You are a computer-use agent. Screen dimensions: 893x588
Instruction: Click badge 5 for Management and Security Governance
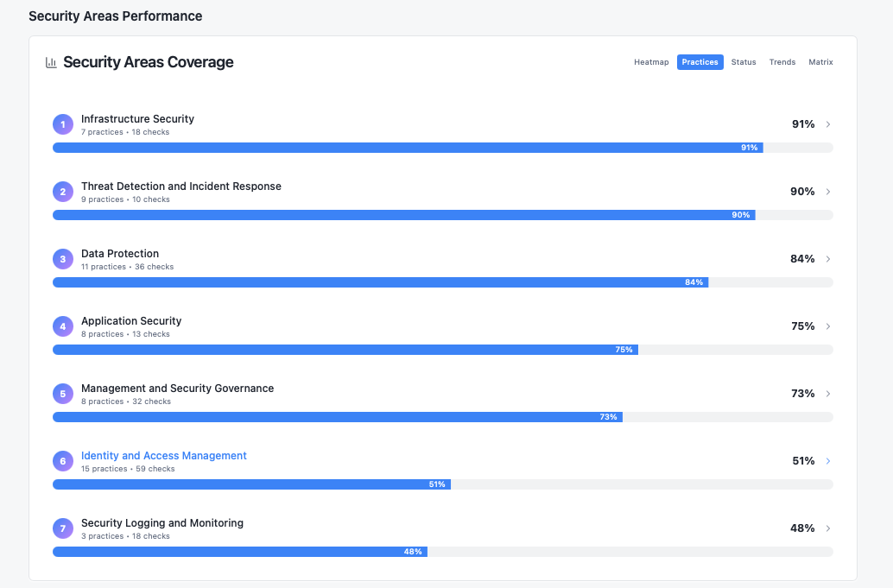click(x=62, y=393)
